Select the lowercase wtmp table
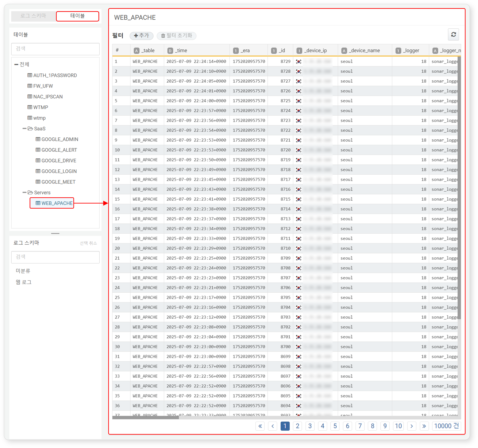The height and width of the screenshot is (448, 478). [37, 118]
